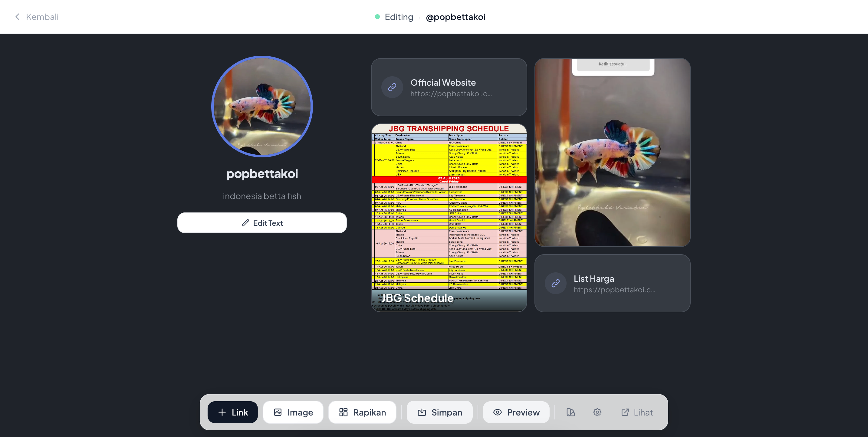Open the settings gear in bottom toolbar
This screenshot has width=868, height=437.
tap(597, 412)
